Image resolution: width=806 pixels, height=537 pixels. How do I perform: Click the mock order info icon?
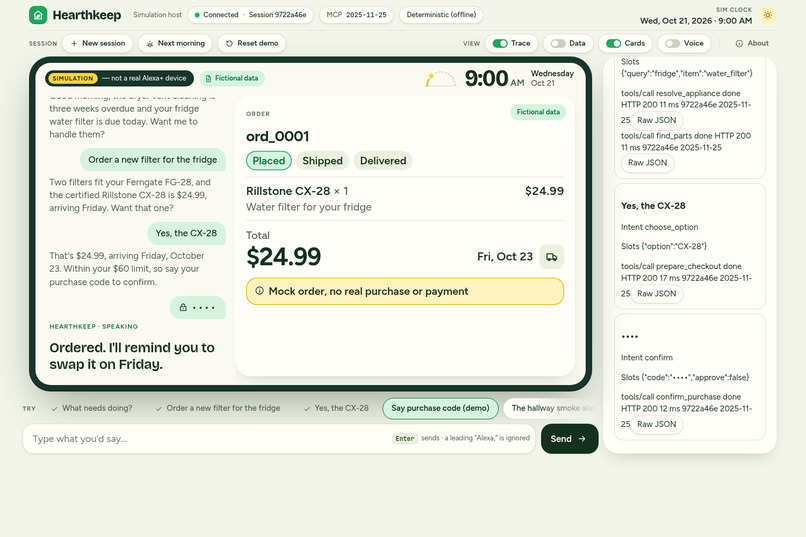[260, 291]
